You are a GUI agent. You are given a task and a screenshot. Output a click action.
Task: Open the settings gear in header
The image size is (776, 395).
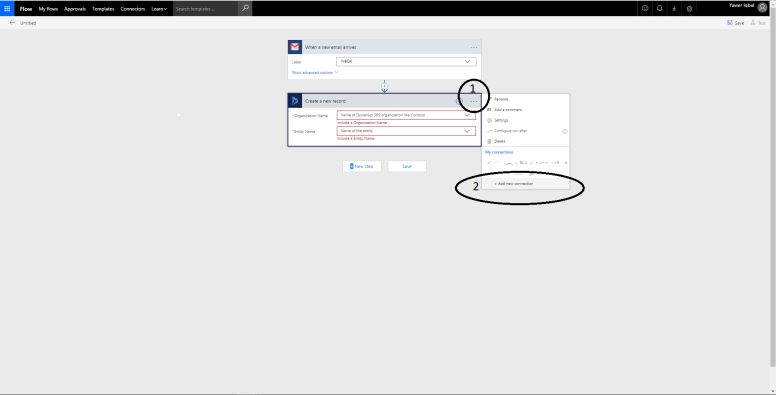pos(689,8)
